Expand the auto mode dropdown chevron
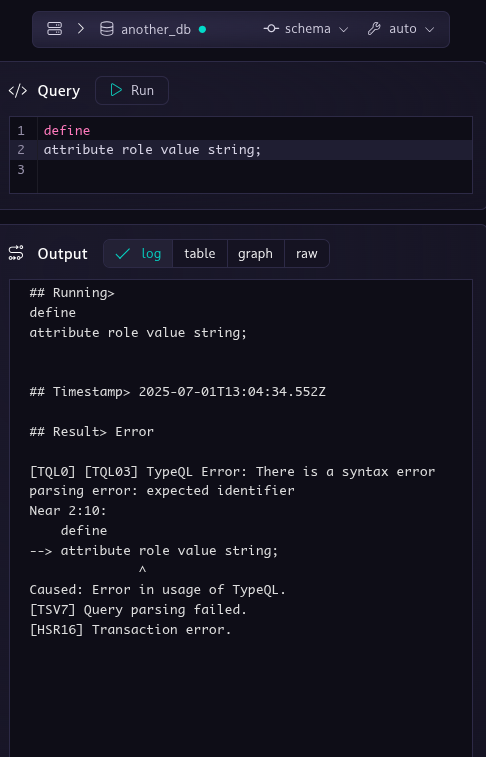The image size is (486, 757). (430, 29)
